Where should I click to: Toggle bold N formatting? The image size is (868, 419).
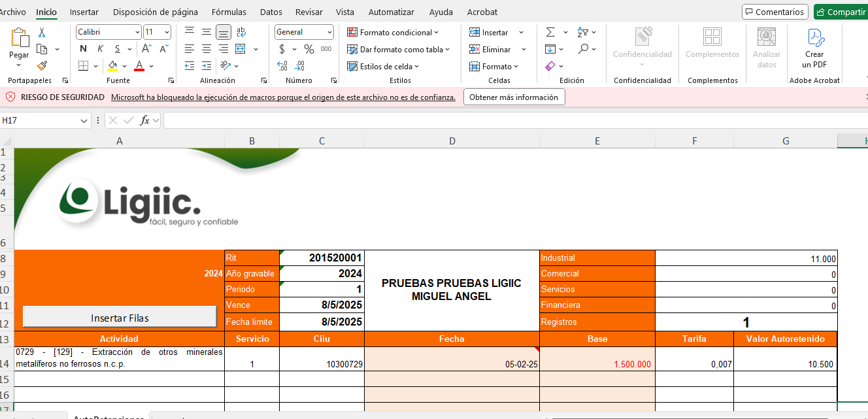tap(83, 49)
